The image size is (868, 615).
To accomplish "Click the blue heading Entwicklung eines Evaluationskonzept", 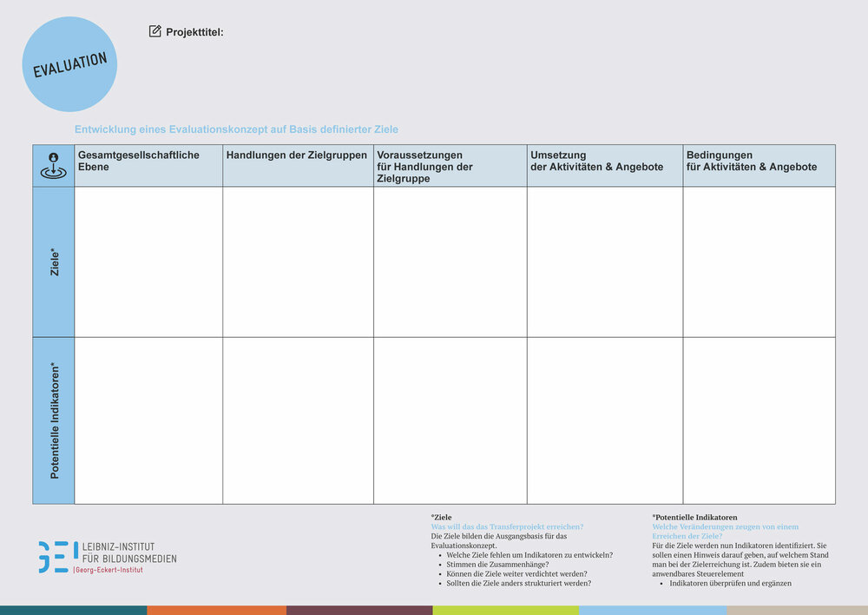I will point(236,129).
